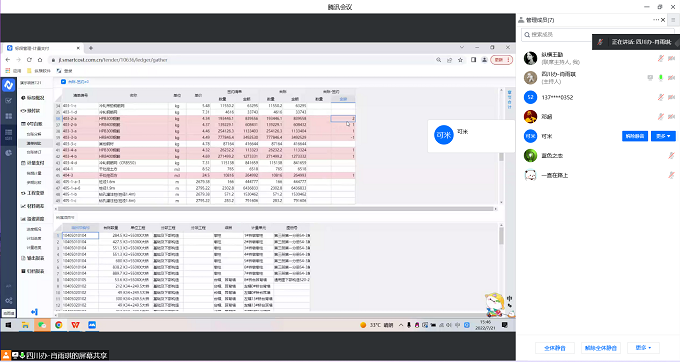Open Chrome from the taskbar

pyautogui.click(x=59, y=325)
